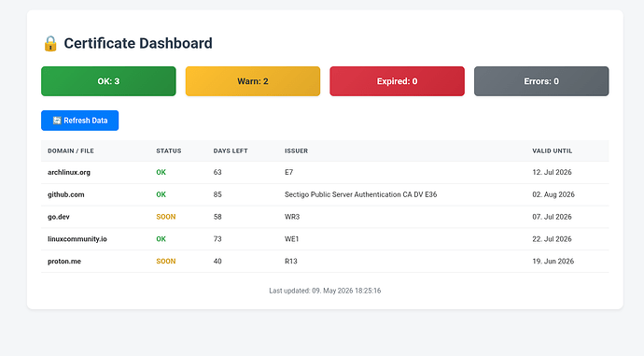The width and height of the screenshot is (644, 356).
Task: Click the 02. Aug 2026 expiry date
Action: click(x=553, y=194)
